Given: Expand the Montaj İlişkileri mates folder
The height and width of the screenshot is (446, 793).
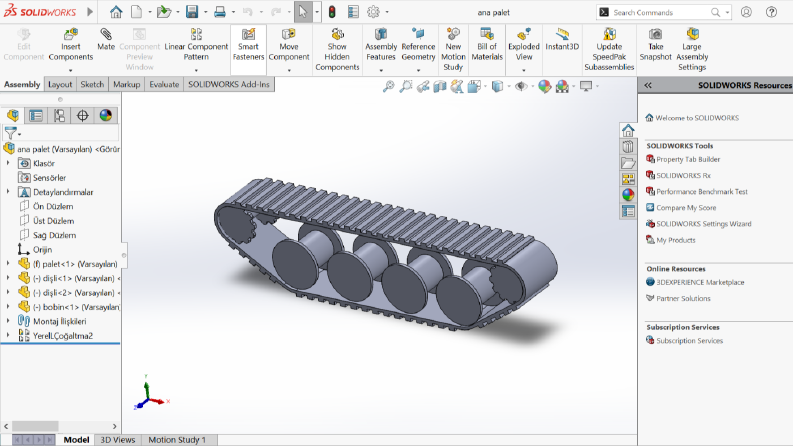Looking at the screenshot, I should click(x=8, y=321).
